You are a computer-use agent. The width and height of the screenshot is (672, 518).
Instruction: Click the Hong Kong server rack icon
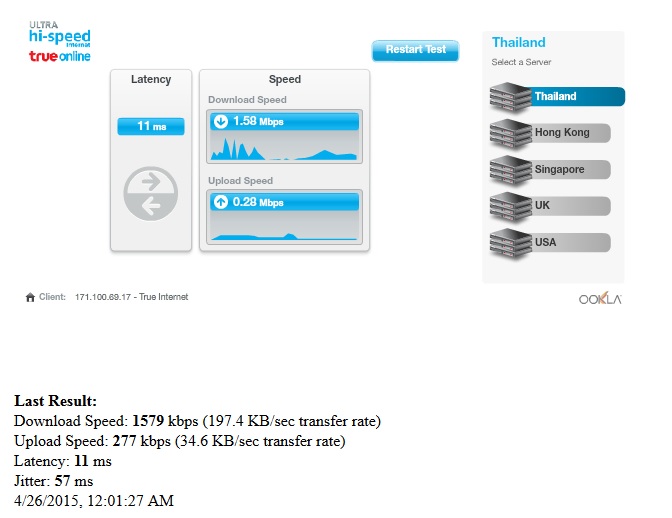click(x=510, y=134)
